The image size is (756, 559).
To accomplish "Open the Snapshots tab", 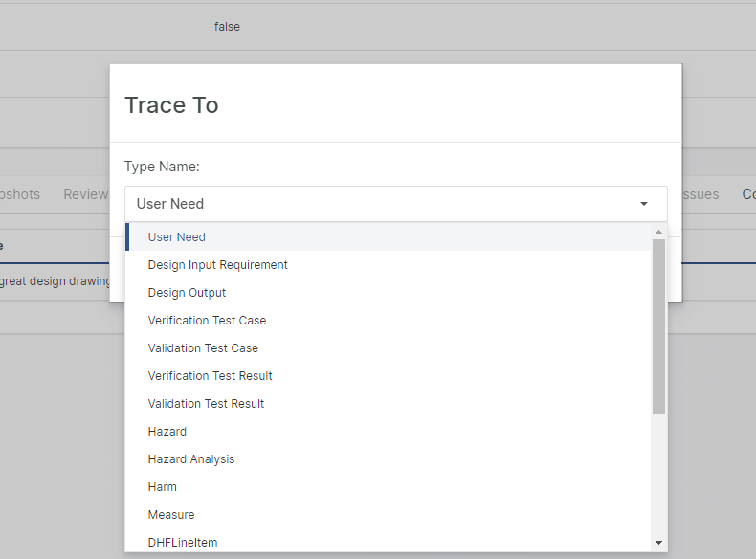I will (19, 194).
